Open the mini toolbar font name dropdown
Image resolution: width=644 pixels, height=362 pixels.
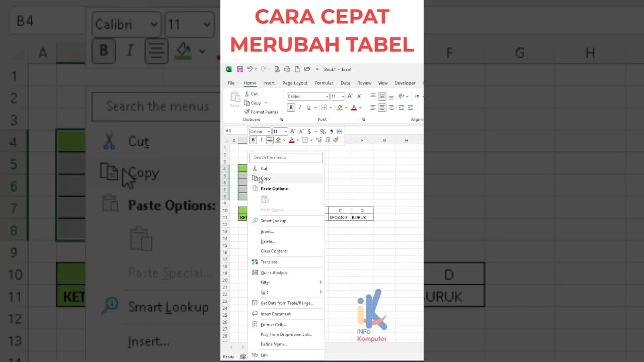(x=269, y=132)
